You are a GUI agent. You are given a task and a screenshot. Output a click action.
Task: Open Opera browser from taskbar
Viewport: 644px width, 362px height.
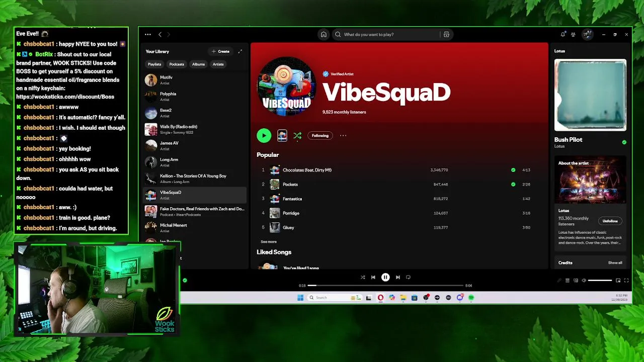(x=380, y=298)
